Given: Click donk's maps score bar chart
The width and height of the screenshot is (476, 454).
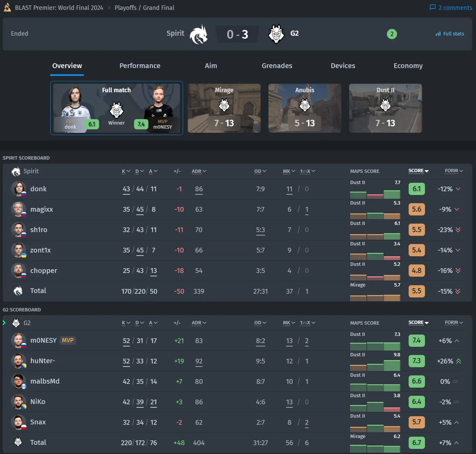Looking at the screenshot, I should (375, 194).
